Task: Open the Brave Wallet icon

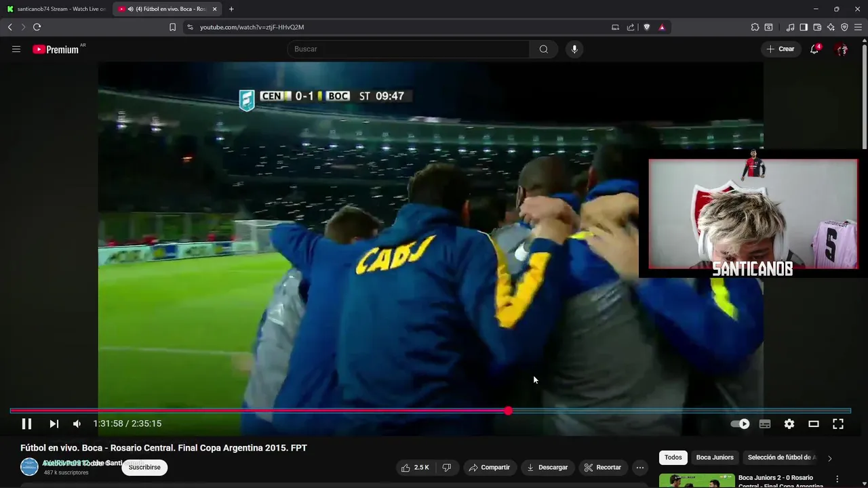Action: (817, 27)
